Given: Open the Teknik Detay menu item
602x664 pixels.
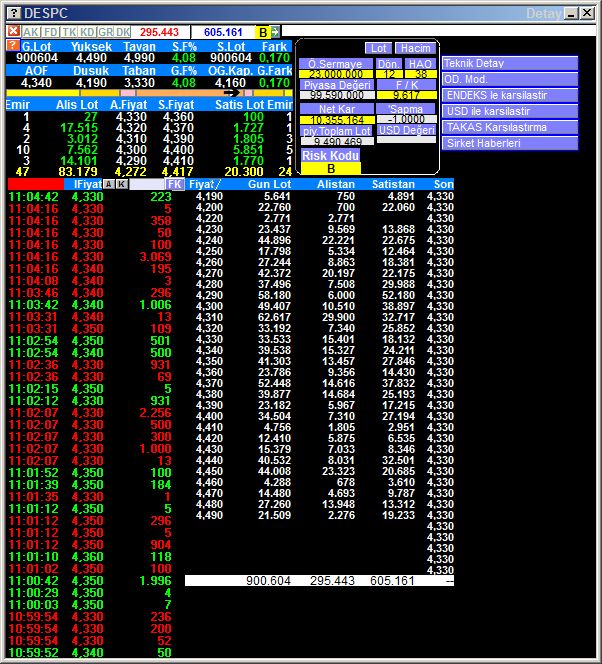Looking at the screenshot, I should click(x=510, y=63).
